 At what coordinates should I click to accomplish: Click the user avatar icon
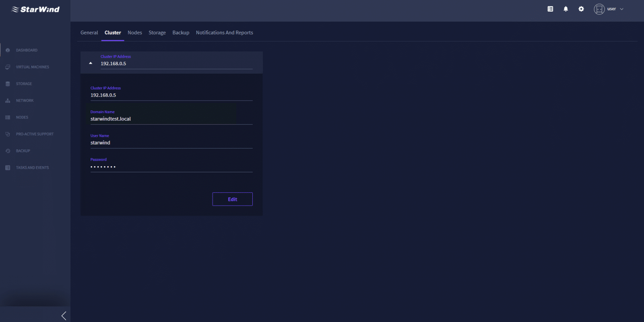(599, 9)
